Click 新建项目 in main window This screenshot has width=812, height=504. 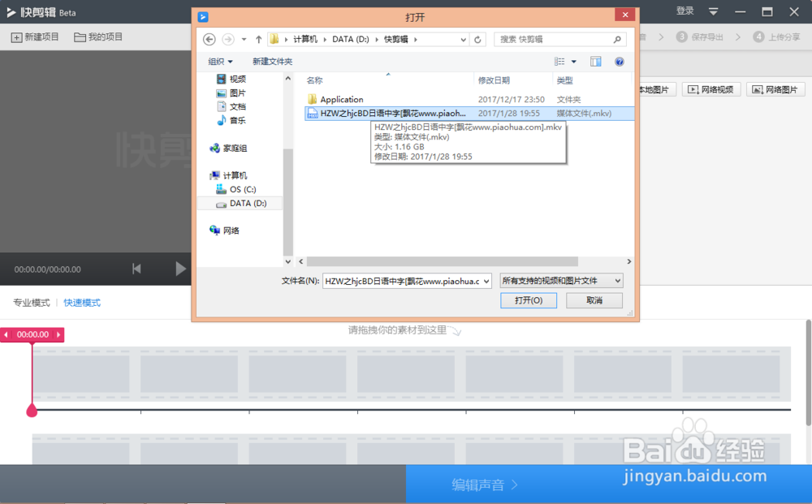[35, 37]
